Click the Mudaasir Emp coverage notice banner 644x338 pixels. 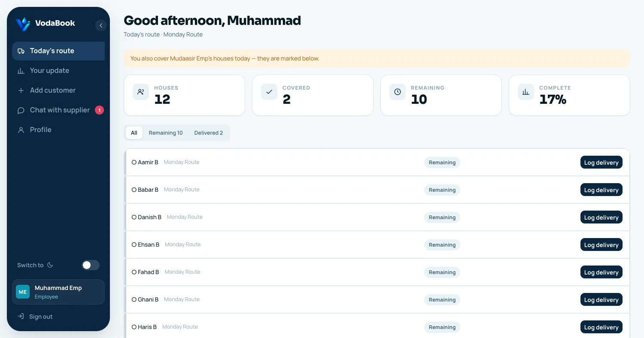pos(377,58)
